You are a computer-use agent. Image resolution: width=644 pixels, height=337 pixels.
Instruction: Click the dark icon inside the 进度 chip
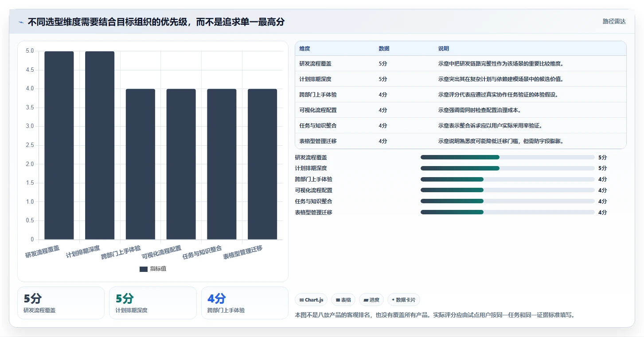pos(366,300)
